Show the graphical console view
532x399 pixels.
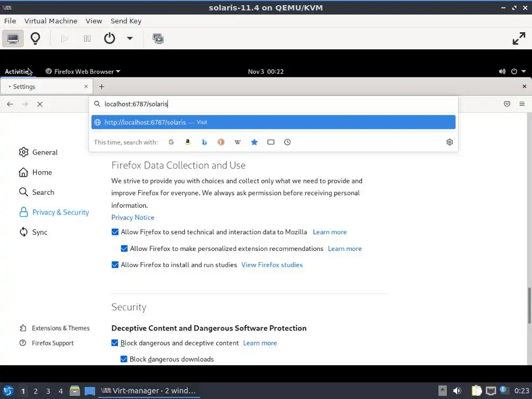coord(13,38)
